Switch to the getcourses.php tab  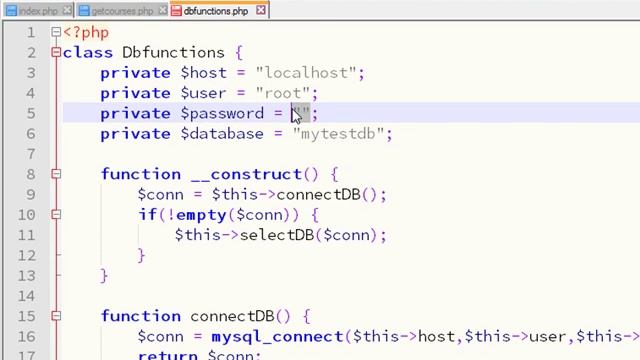pos(122,11)
